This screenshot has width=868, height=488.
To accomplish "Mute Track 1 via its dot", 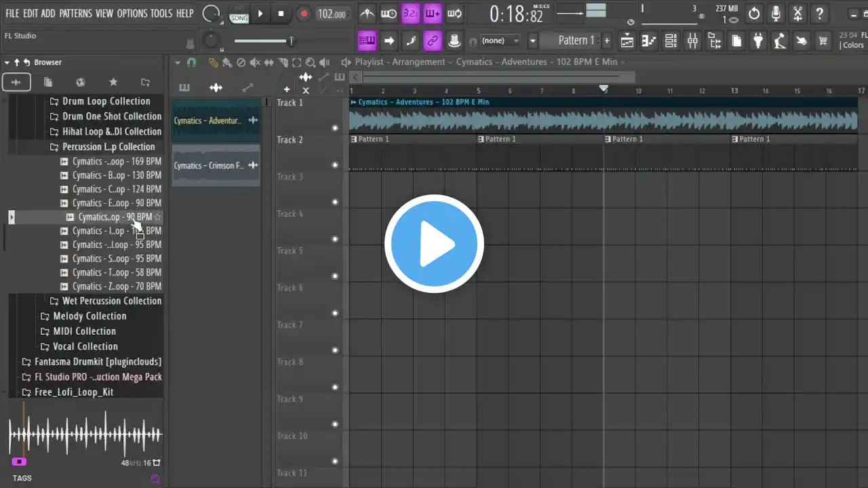I will click(x=334, y=128).
